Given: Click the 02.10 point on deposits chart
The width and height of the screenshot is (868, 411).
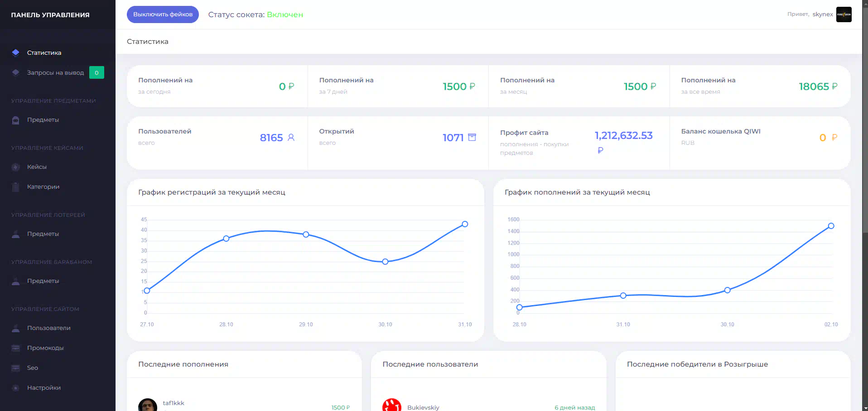Looking at the screenshot, I should pyautogui.click(x=831, y=226).
